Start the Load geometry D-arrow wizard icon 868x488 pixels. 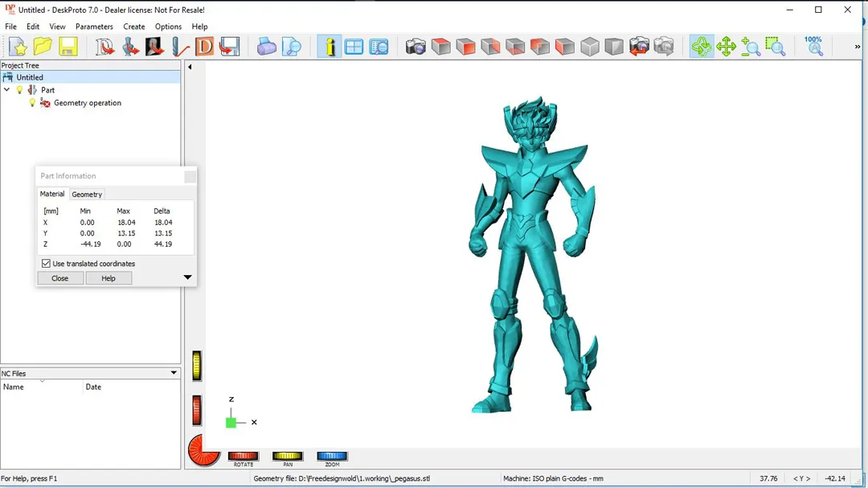tap(104, 47)
